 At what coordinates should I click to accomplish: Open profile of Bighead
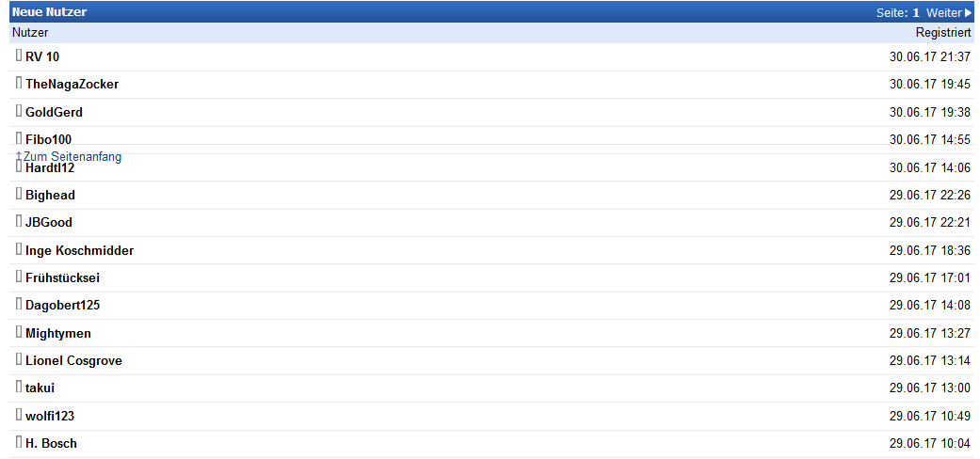50,196
